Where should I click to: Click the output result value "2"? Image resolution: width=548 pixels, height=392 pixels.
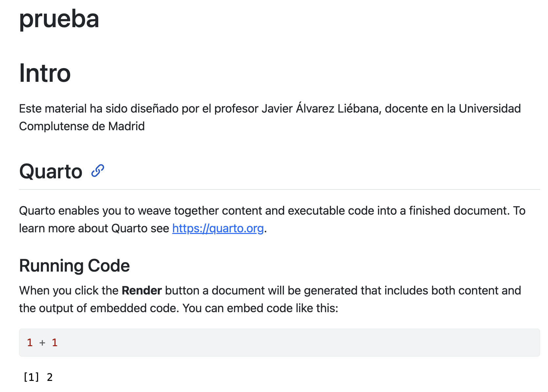coord(50,377)
